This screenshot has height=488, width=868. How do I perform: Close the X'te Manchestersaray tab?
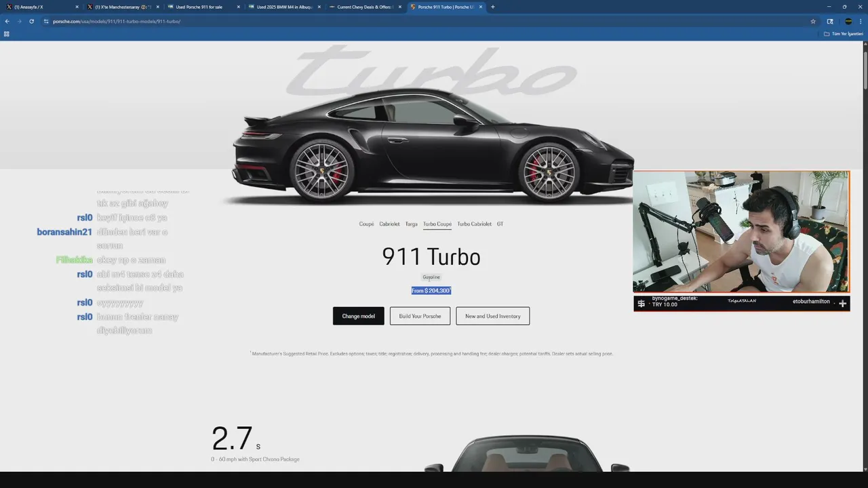(157, 7)
